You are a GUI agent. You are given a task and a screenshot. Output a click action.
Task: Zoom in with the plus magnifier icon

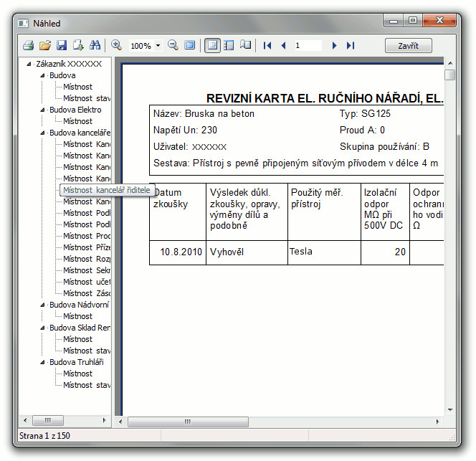tap(116, 46)
